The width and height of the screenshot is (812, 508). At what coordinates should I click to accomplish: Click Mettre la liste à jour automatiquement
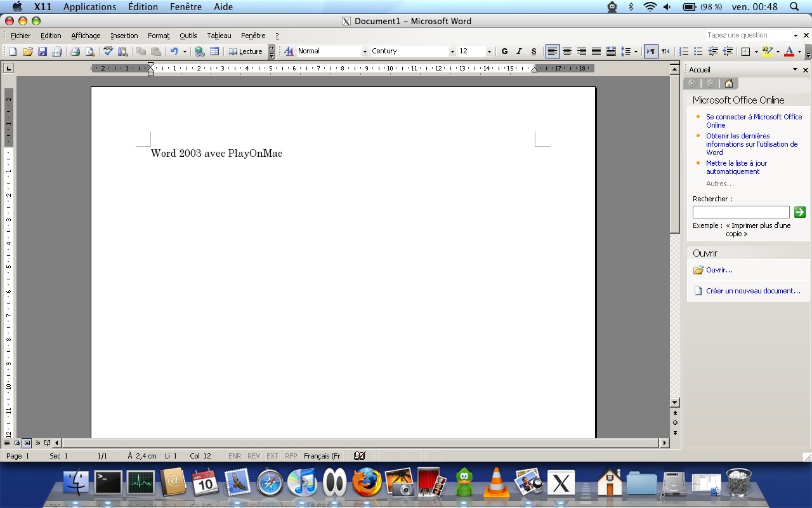(737, 168)
